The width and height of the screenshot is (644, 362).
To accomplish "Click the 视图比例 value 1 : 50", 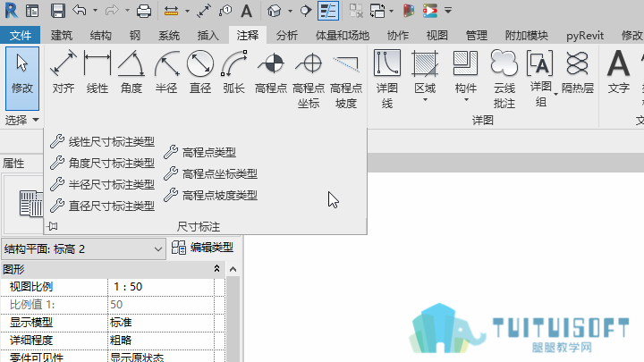I will 161,287.
